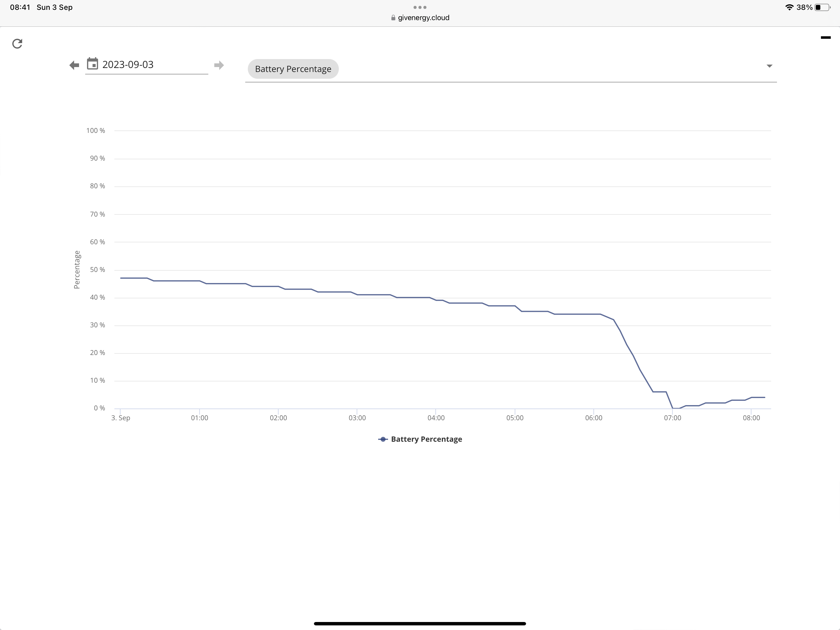Expand the data series dropdown arrow
840x630 pixels.
click(769, 66)
